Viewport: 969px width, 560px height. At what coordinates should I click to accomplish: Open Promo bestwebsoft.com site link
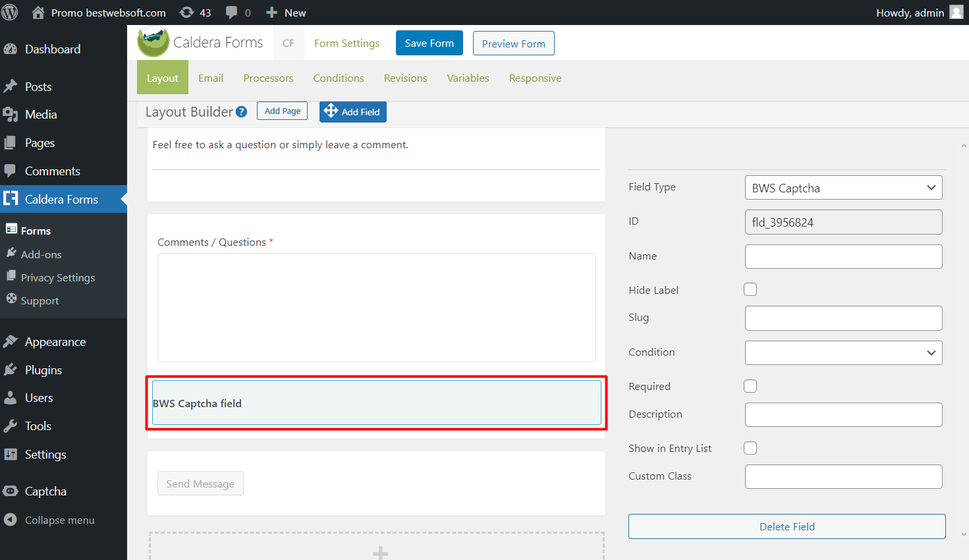click(109, 13)
